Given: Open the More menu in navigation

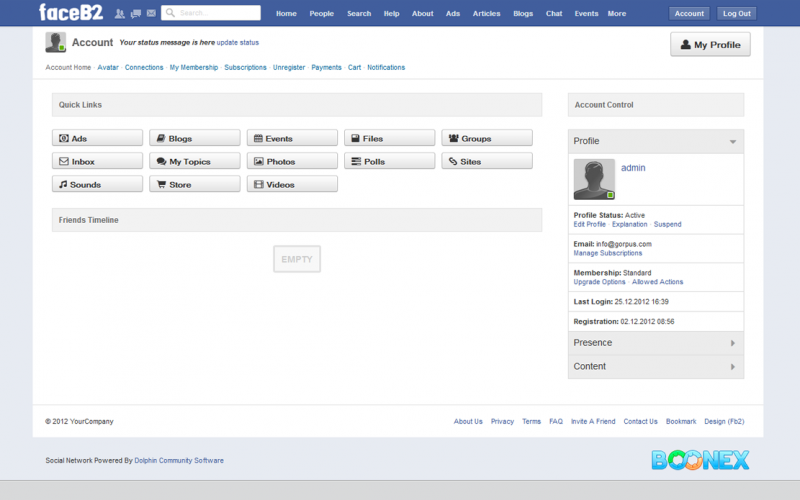Looking at the screenshot, I should click(x=616, y=14).
